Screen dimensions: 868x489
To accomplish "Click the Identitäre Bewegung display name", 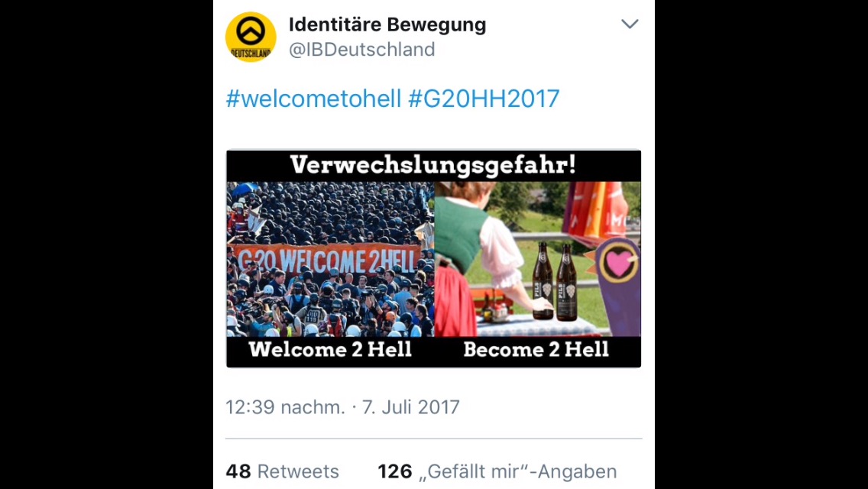I will click(387, 25).
